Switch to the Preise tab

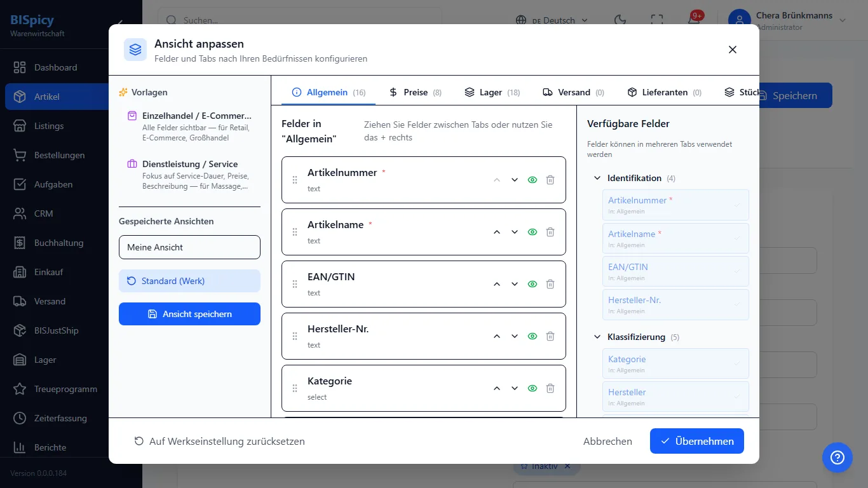(415, 92)
